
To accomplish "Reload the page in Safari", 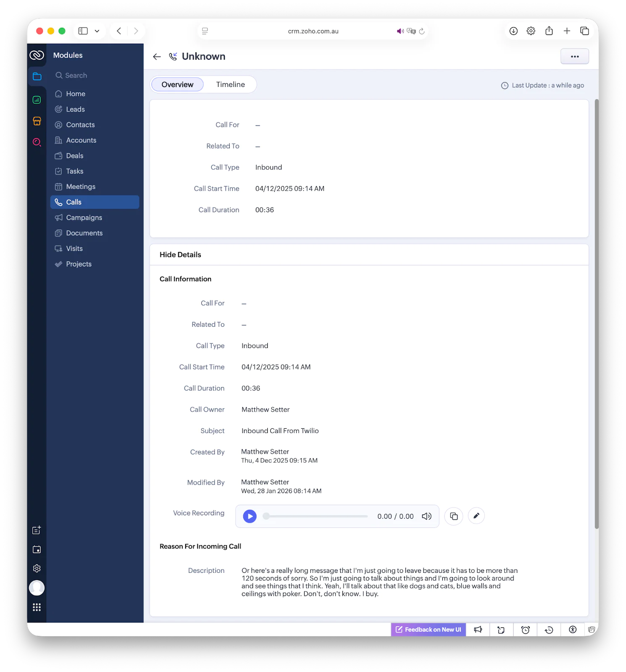I will (422, 31).
